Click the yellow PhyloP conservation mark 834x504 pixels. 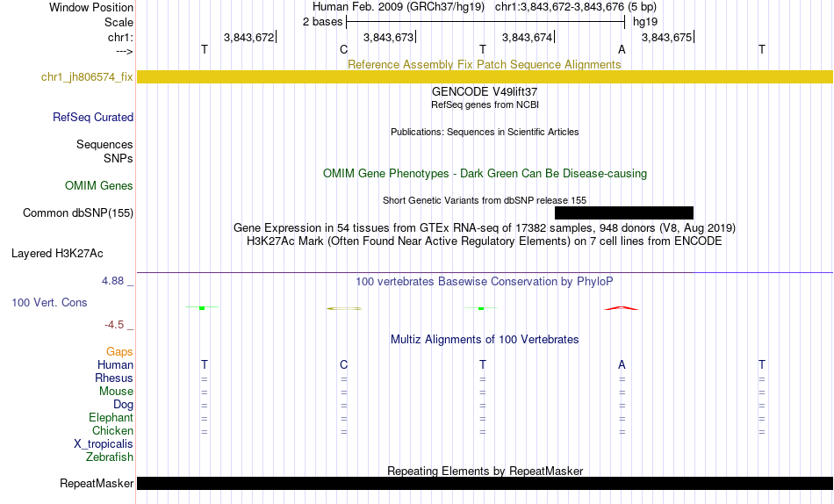(344, 308)
